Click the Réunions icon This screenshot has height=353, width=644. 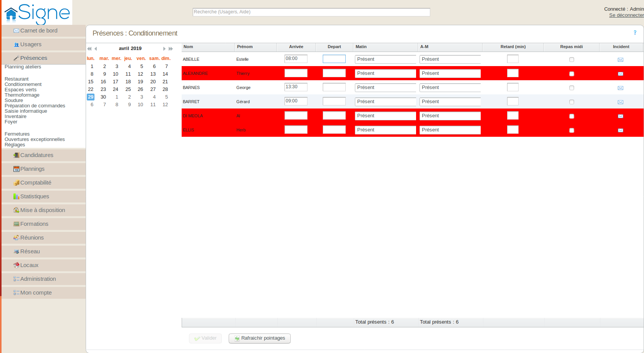pyautogui.click(x=16, y=238)
